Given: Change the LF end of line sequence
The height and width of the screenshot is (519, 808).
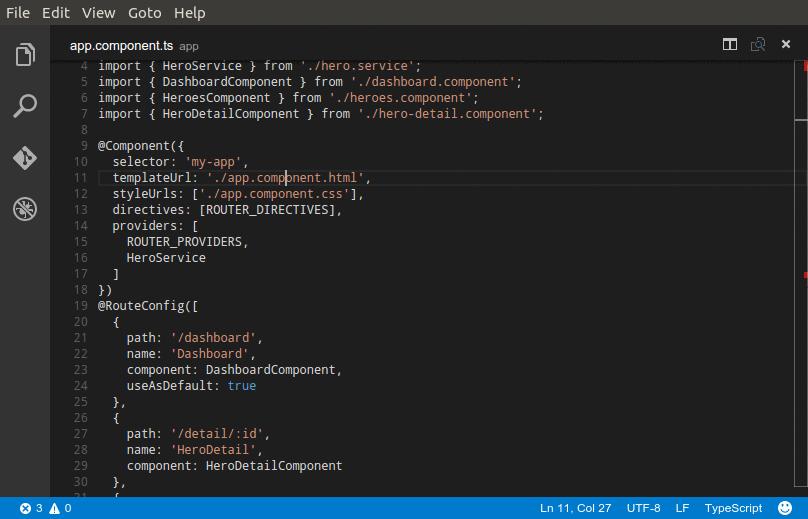Looking at the screenshot, I should (x=682, y=508).
